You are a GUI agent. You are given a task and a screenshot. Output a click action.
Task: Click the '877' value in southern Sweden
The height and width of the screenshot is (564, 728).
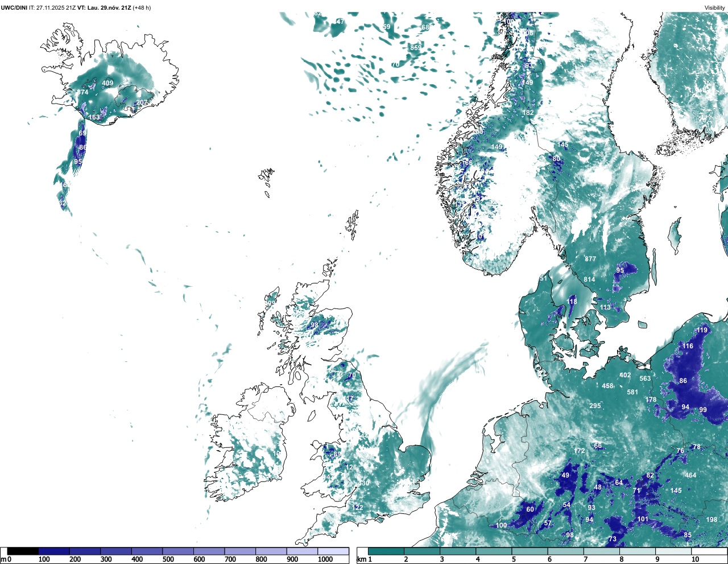pyautogui.click(x=590, y=259)
